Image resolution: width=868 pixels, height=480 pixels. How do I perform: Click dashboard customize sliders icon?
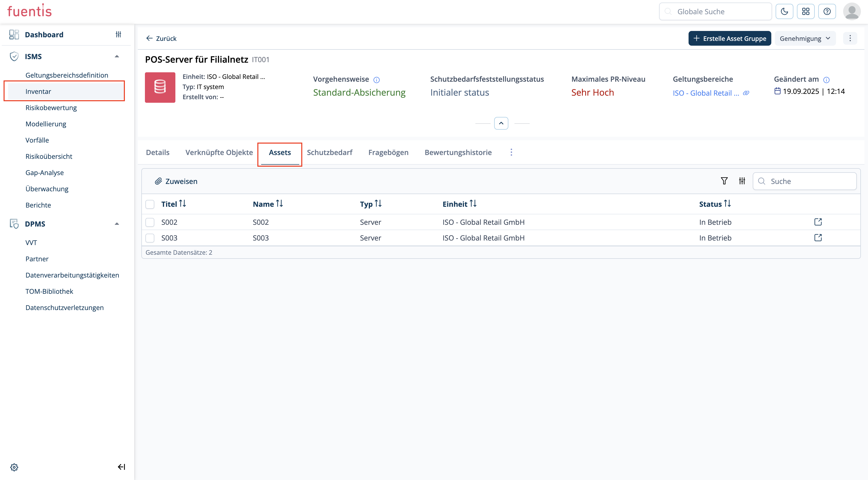[118, 34]
